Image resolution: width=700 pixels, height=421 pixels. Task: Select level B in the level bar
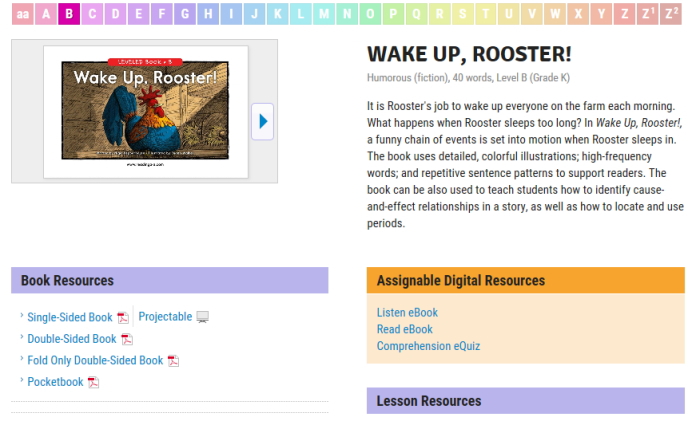point(68,14)
